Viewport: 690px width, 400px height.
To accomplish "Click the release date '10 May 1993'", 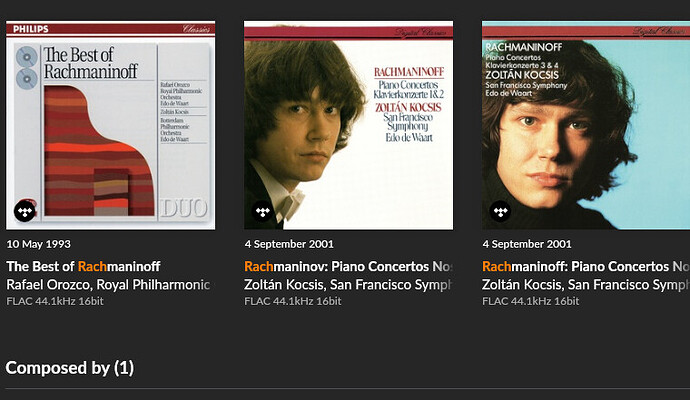I will point(39,244).
